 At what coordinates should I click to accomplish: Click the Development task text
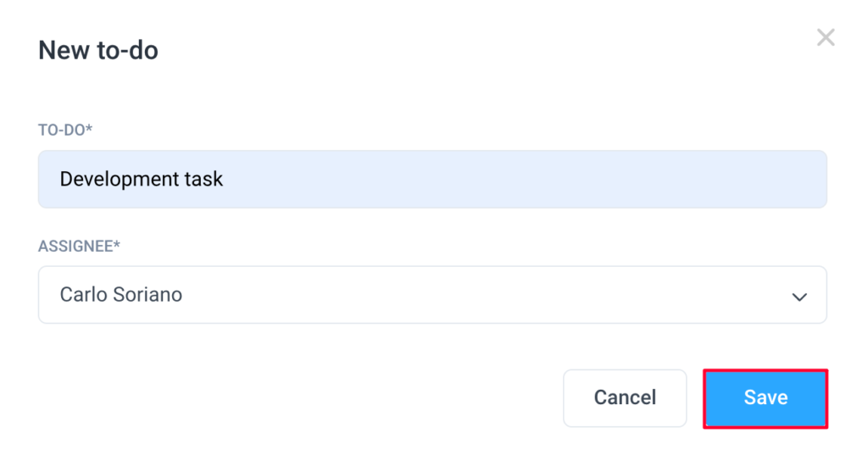[142, 180]
